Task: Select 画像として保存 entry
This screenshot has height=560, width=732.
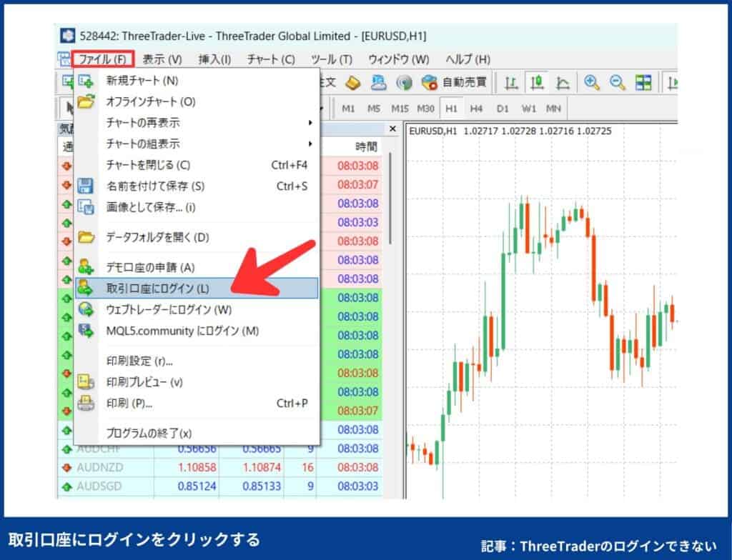Action: point(197,207)
